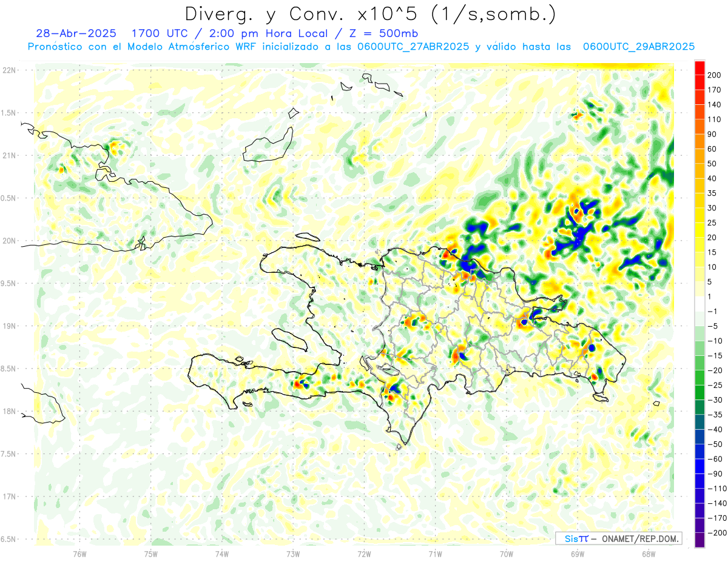The width and height of the screenshot is (728, 562).
Task: Click the "72W" longitude label
Action: pos(364,553)
